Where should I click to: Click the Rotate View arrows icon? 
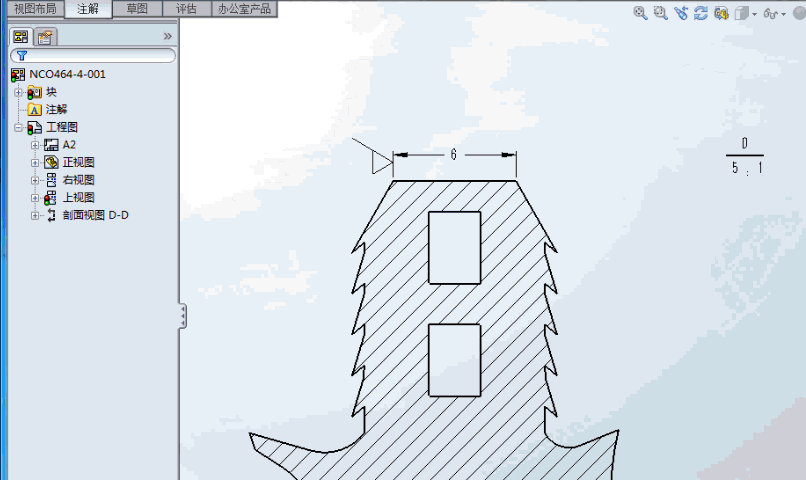(x=701, y=13)
